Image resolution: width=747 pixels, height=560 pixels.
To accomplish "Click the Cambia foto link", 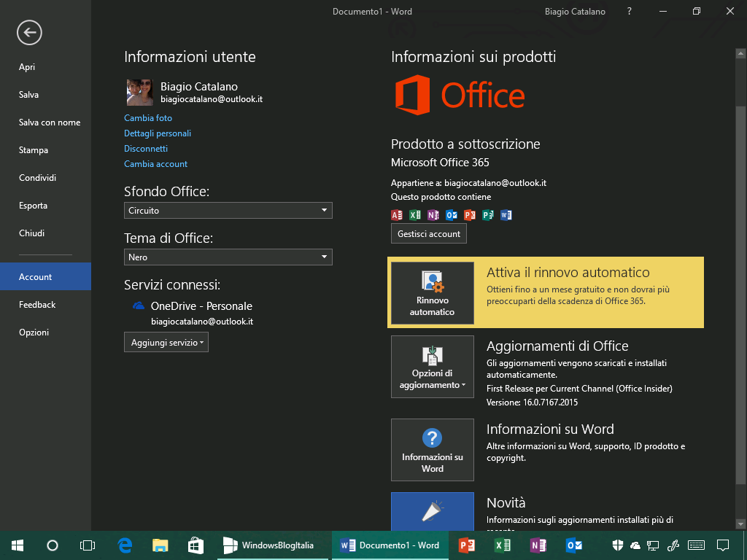I will [x=148, y=118].
